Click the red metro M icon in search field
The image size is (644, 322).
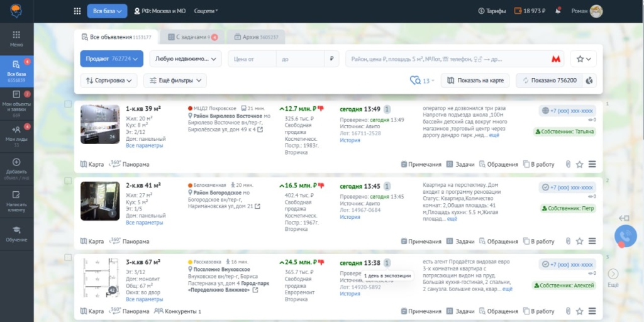[556, 58]
